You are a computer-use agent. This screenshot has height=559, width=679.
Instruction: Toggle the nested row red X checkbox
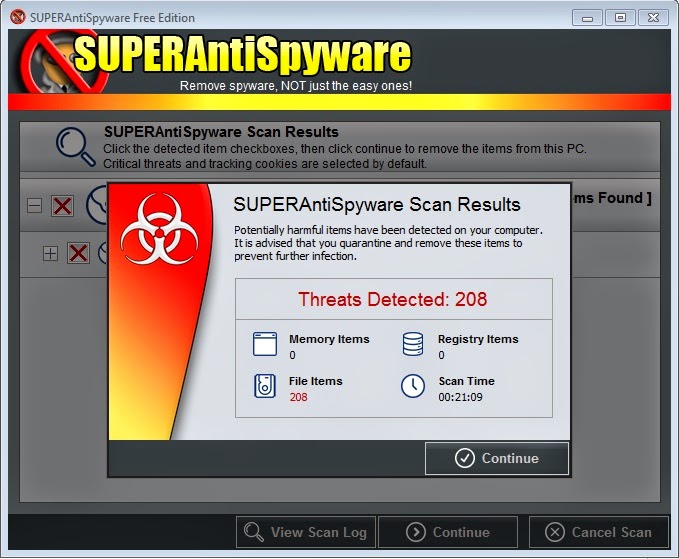78,253
